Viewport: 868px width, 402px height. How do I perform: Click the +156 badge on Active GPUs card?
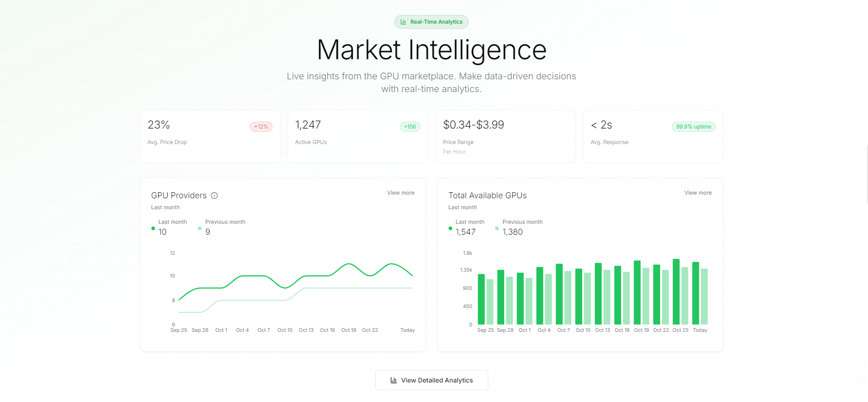409,126
